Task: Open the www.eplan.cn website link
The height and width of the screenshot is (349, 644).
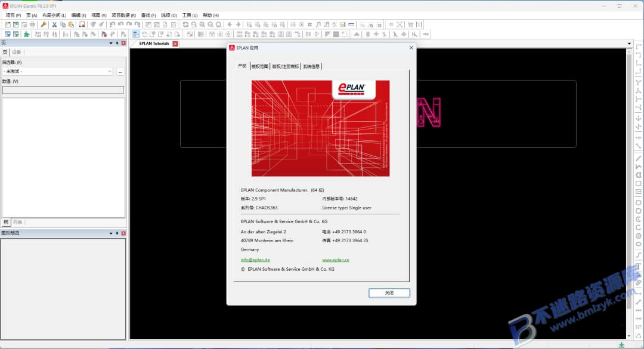Action: pyautogui.click(x=336, y=260)
